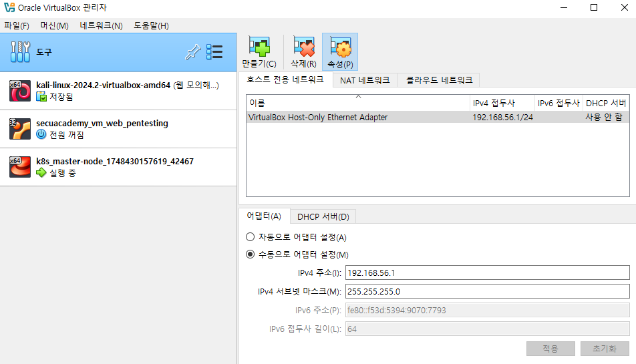This screenshot has width=636, height=364.
Task: Click the 초기화 reset button
Action: pos(605,349)
